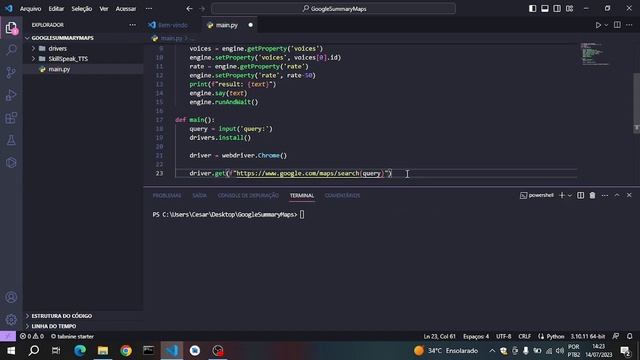The image size is (640, 360).
Task: Open Explorer panel more actions ellipsis
Action: pyautogui.click(x=133, y=25)
